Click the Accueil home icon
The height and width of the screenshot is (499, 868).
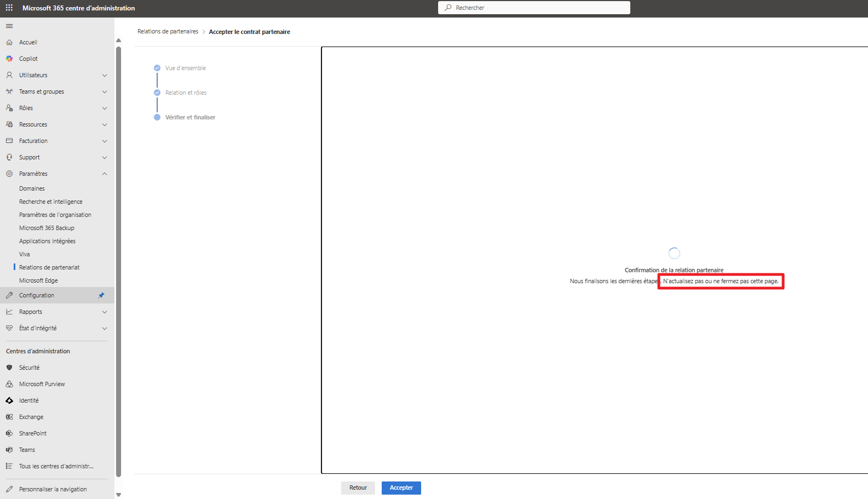pos(9,42)
